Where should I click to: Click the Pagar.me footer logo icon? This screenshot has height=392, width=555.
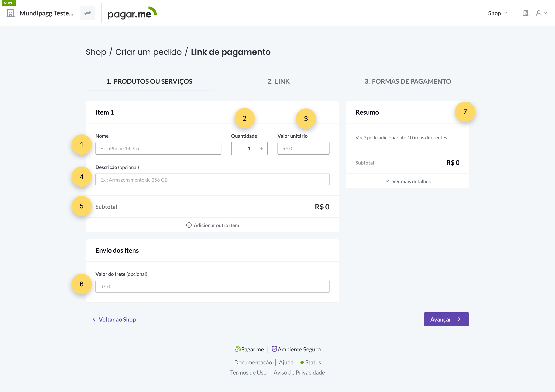238,349
